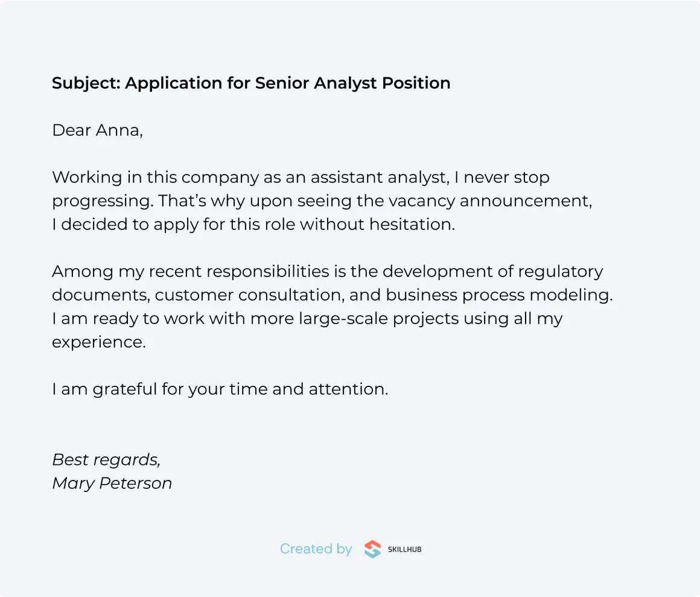This screenshot has height=597, width=700.
Task: Click the "Dear Anna," greeting
Action: 97,130
